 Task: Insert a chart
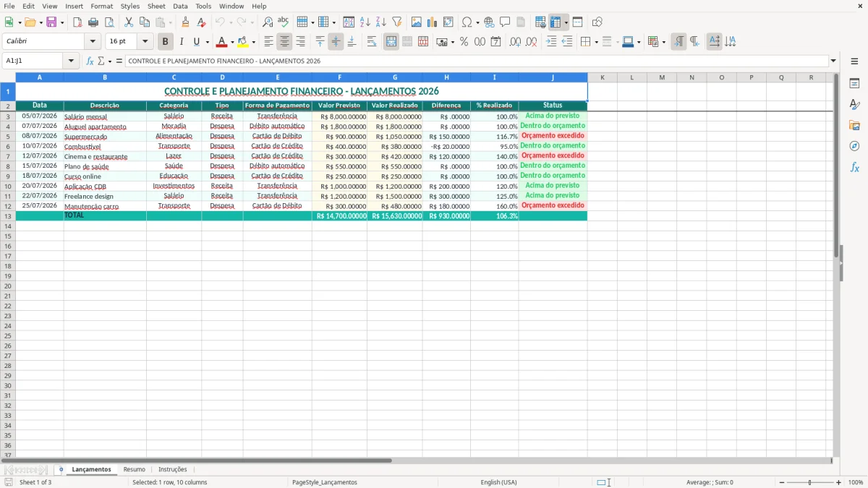point(433,22)
